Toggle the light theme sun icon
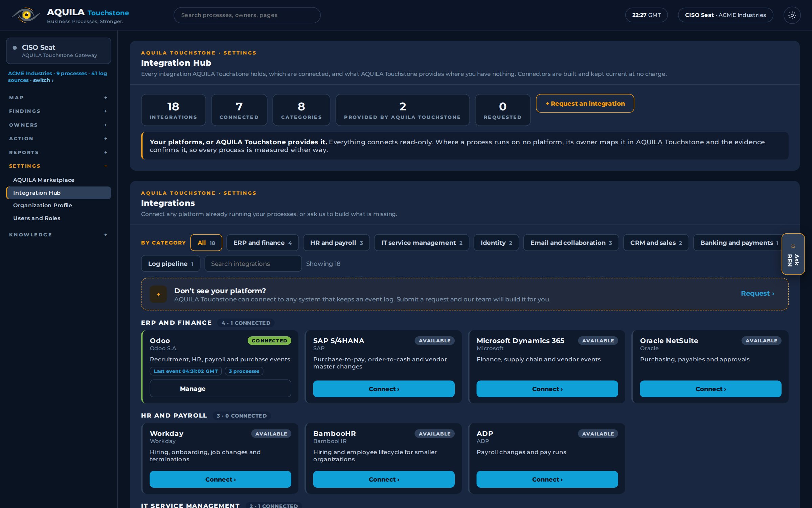The height and width of the screenshot is (508, 812). [792, 15]
